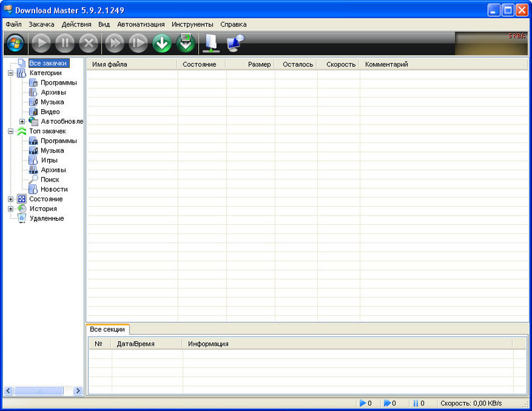The width and height of the screenshot is (532, 411).
Task: Click the monitor with speech bubble icon
Action: point(235,43)
